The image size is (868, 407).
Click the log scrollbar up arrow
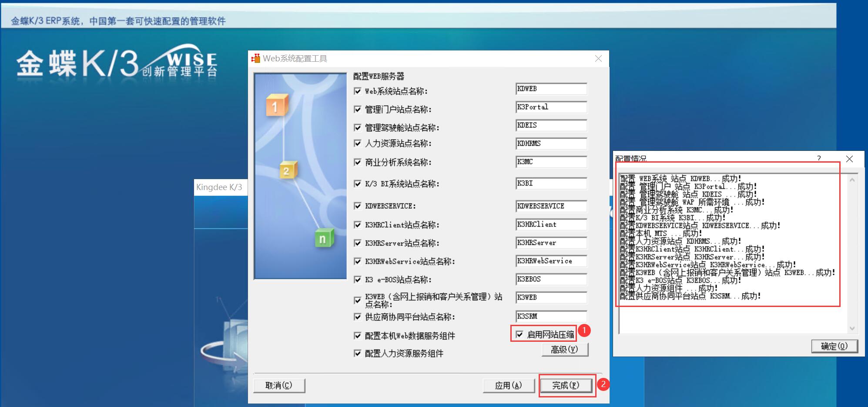point(852,180)
